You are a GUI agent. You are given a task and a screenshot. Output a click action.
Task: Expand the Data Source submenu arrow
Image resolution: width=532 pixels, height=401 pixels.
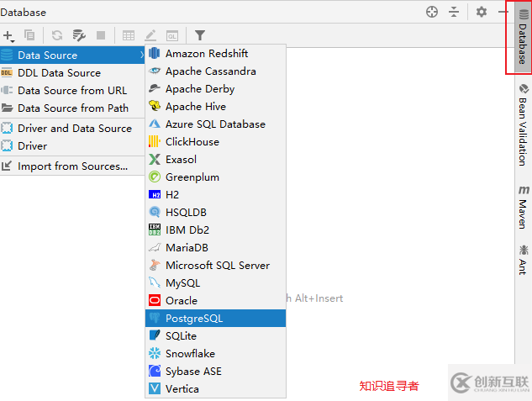142,55
